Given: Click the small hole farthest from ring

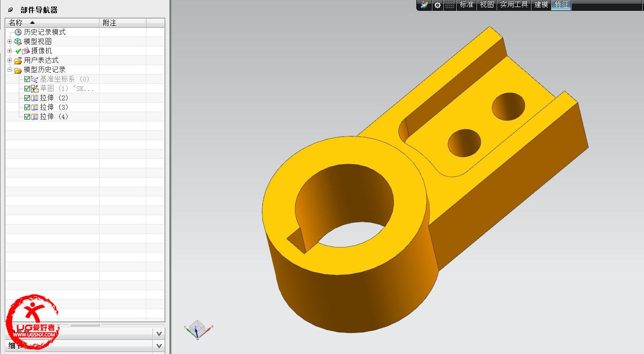Looking at the screenshot, I should pyautogui.click(x=509, y=106).
